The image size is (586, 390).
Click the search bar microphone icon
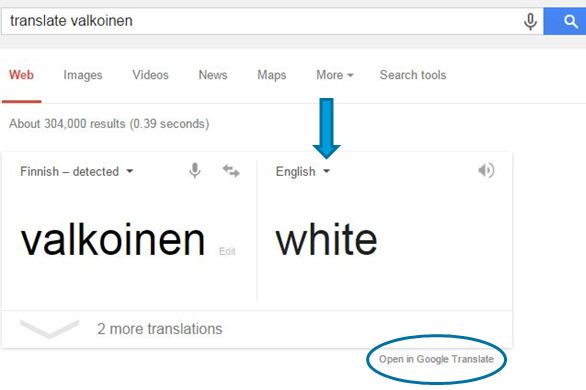coord(530,22)
